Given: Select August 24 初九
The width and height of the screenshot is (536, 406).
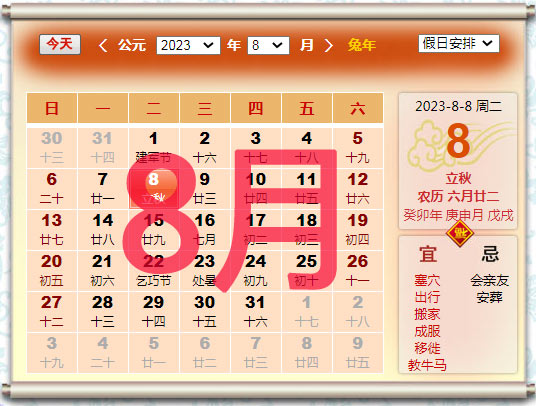Looking at the screenshot, I should [256, 271].
